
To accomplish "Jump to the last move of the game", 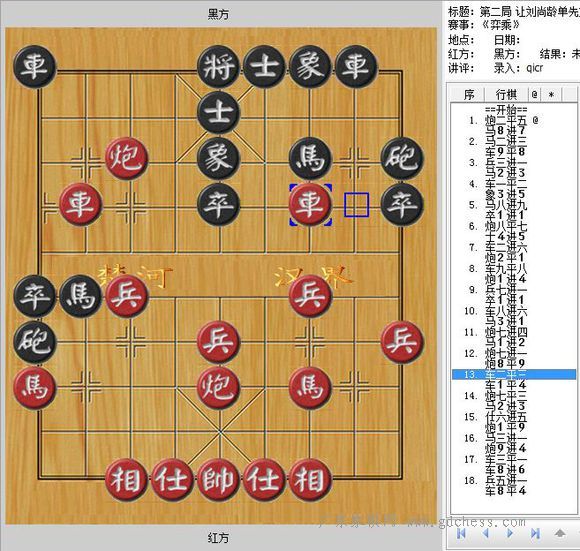I will coord(535,533).
